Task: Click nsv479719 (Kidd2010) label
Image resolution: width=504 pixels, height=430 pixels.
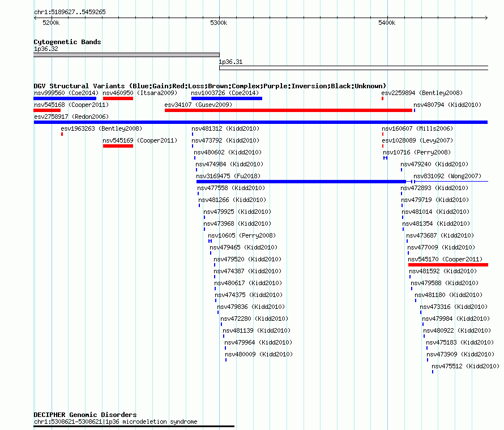Action: (x=435, y=200)
